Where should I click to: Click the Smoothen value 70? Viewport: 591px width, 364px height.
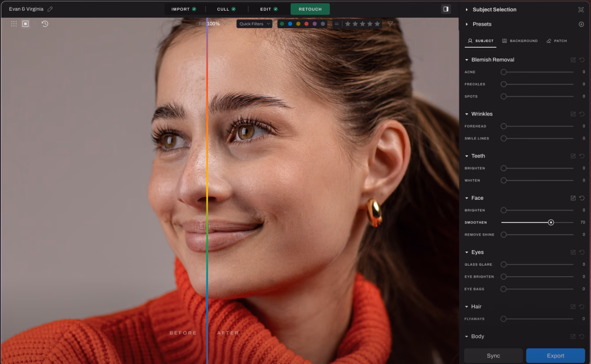[583, 222]
